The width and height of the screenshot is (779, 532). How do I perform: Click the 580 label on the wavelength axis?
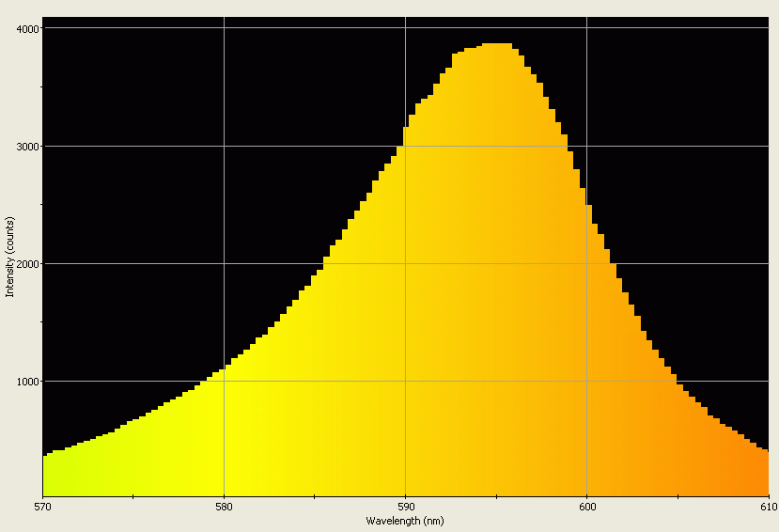[x=224, y=508]
